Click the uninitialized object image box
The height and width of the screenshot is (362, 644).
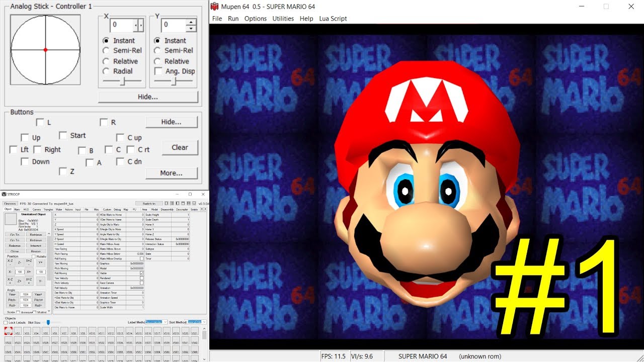coord(11,219)
